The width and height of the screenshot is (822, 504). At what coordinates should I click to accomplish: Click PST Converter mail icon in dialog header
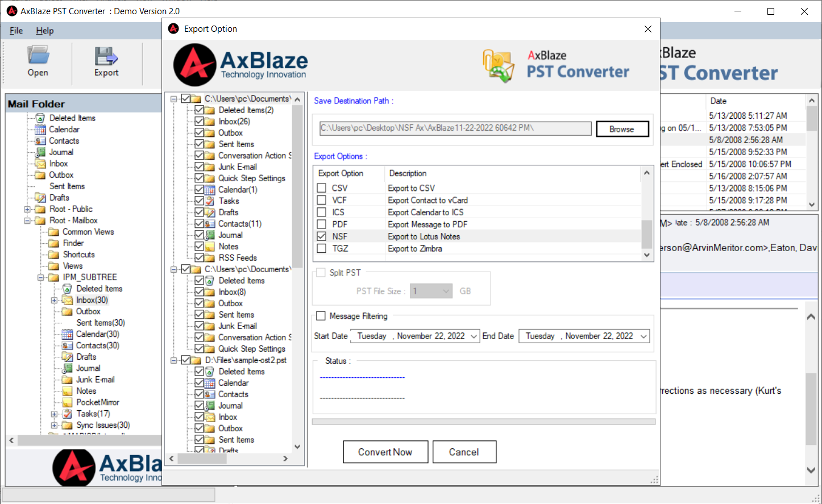pos(499,65)
